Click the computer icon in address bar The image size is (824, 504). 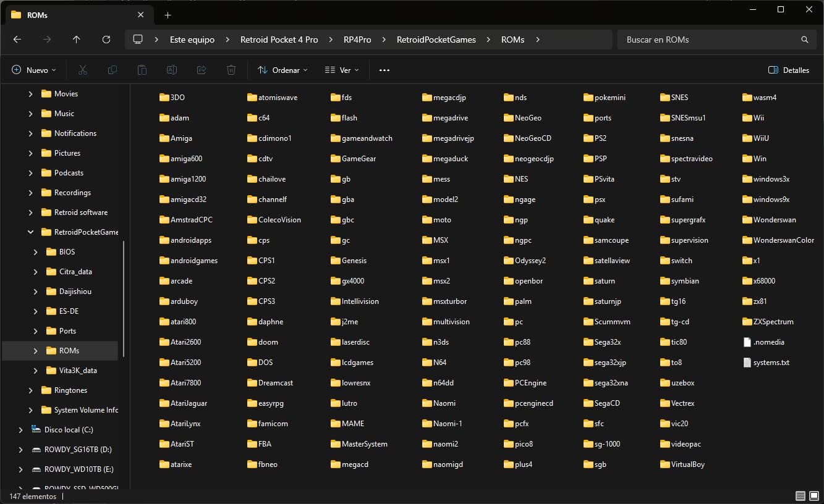click(x=138, y=40)
